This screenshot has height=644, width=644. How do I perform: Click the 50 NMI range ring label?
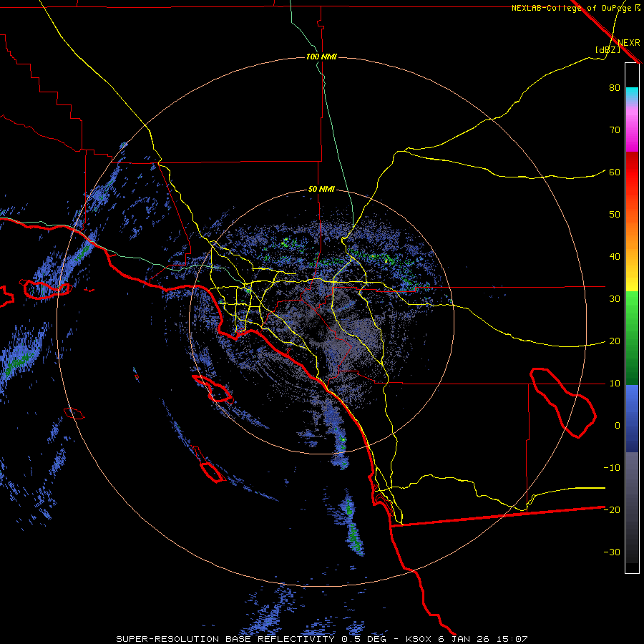pos(321,190)
